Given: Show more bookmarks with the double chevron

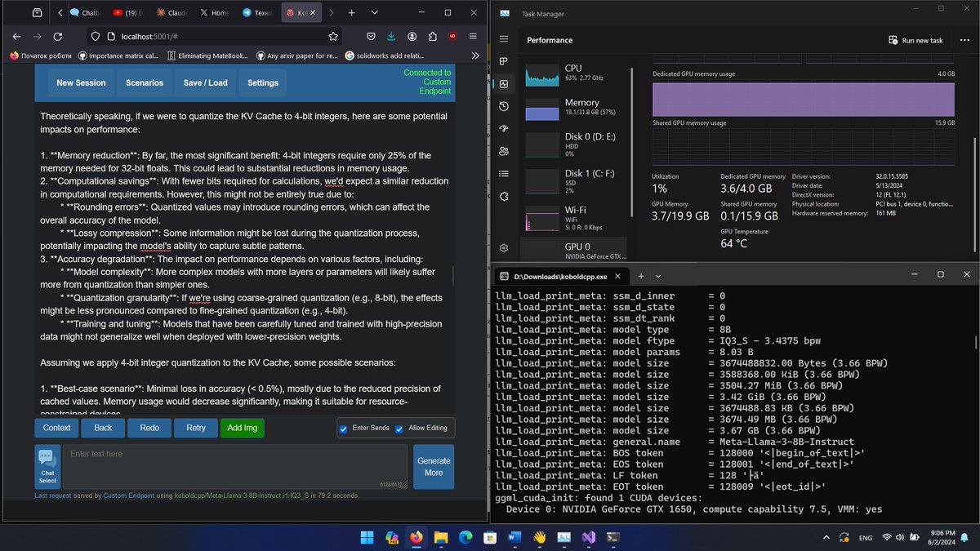Looking at the screenshot, I should point(475,56).
